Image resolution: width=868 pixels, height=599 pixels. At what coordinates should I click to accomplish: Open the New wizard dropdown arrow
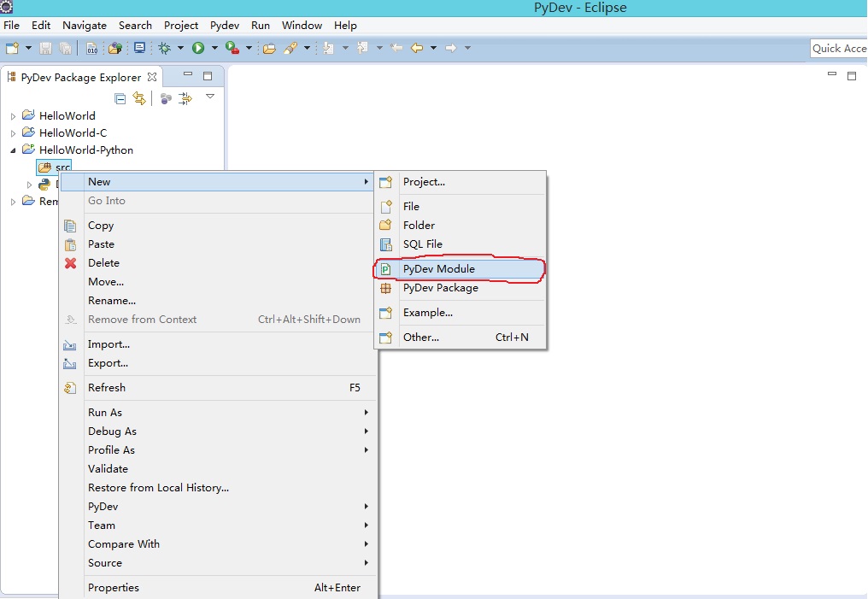[x=28, y=48]
